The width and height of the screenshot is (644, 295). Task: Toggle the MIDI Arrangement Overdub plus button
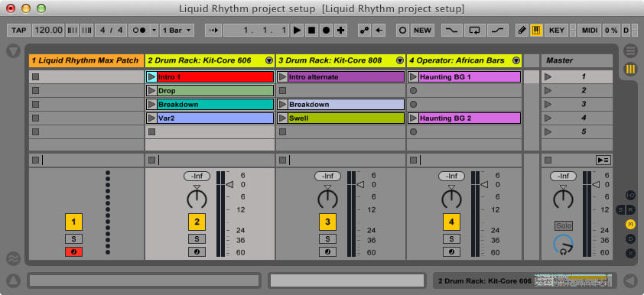340,31
